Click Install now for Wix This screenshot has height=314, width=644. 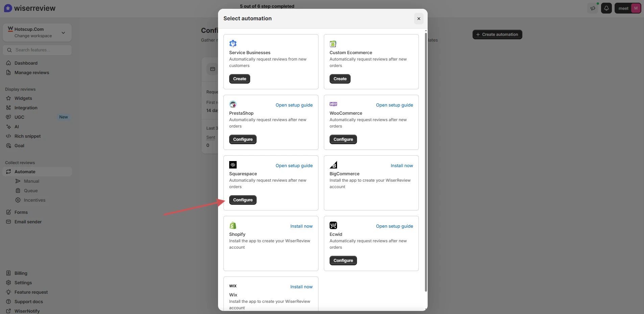[302, 287]
